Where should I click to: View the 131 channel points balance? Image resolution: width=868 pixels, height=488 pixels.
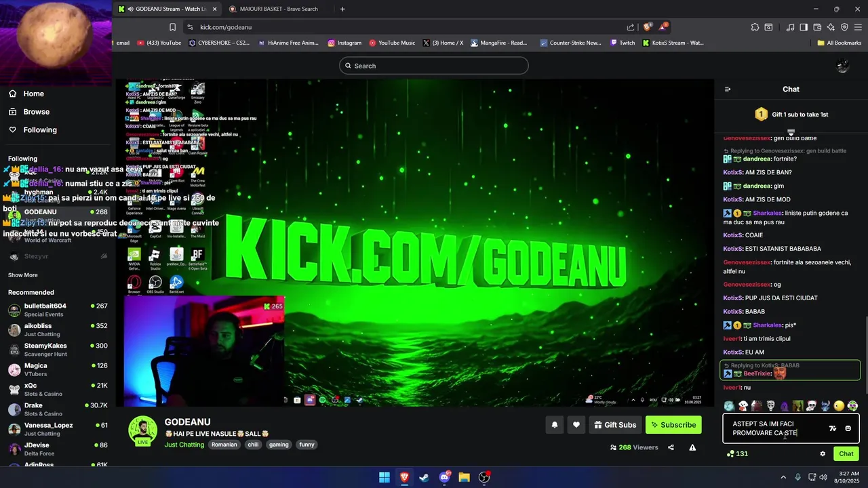tap(737, 453)
